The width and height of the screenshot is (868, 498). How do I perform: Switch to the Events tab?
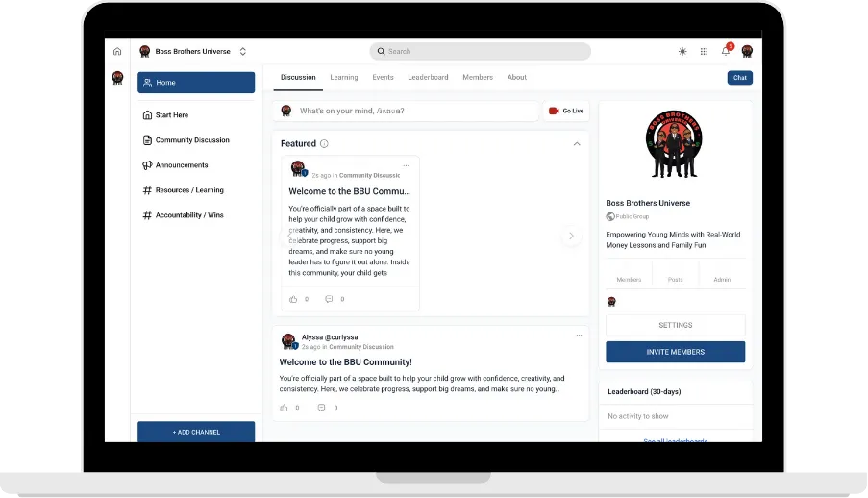tap(383, 78)
